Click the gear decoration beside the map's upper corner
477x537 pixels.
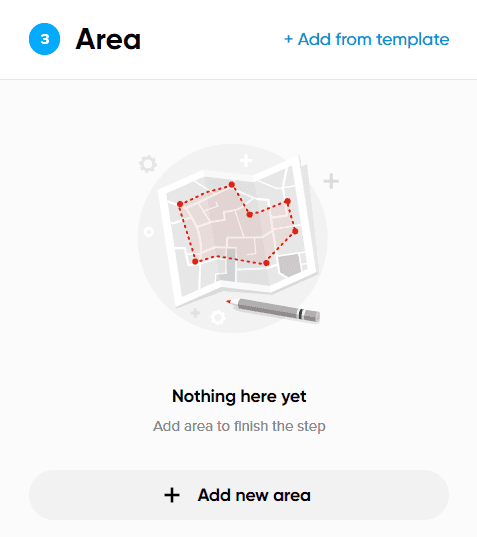pos(148,164)
